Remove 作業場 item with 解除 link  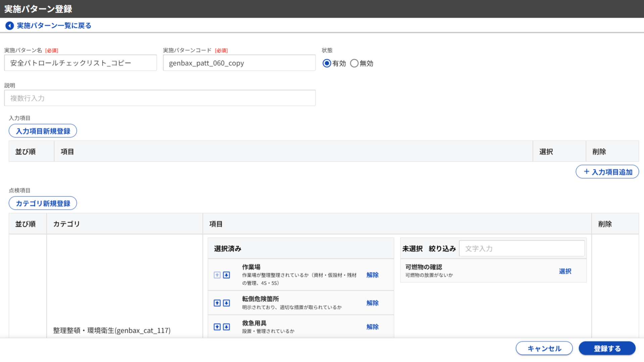pos(372,275)
